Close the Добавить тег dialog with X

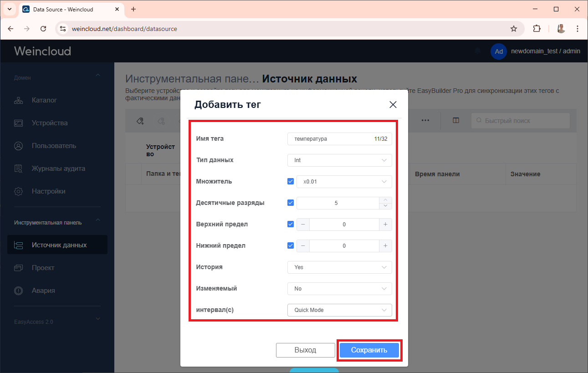[393, 105]
